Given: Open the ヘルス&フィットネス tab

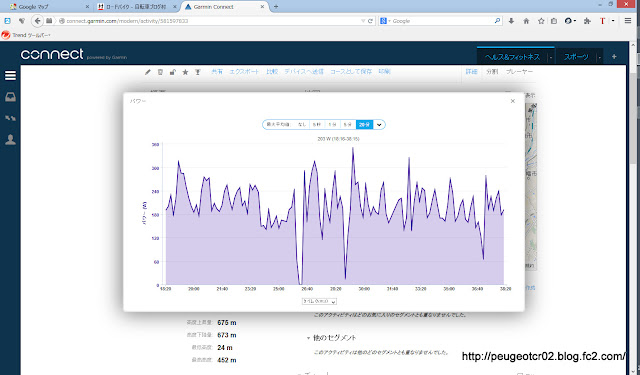Looking at the screenshot, I should pos(513,57).
